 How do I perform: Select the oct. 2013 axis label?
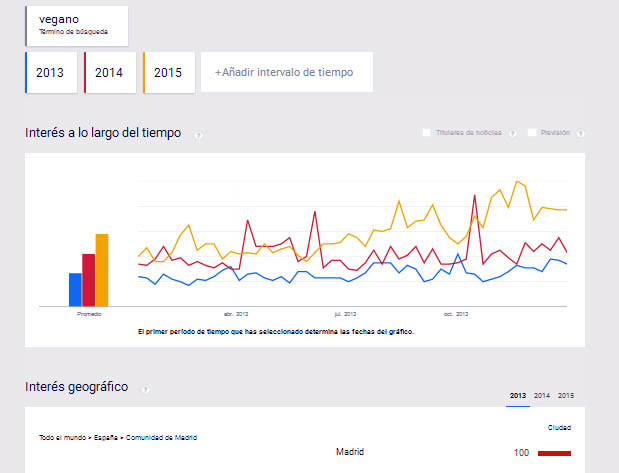coord(456,314)
